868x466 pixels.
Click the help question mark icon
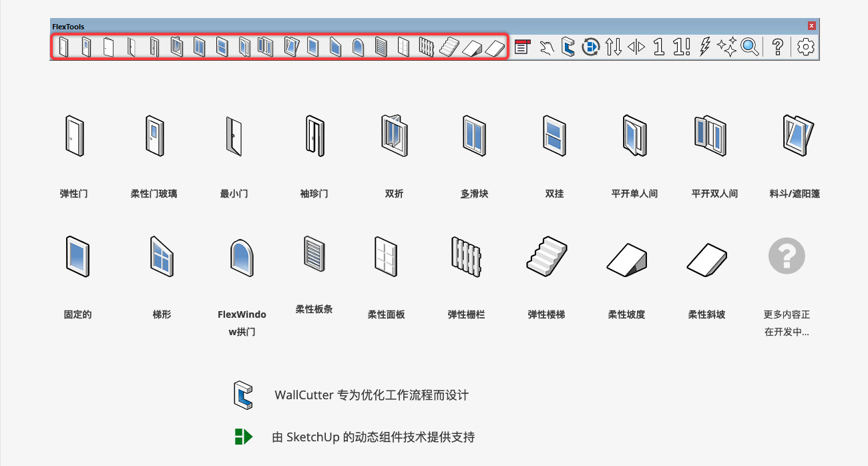[777, 47]
